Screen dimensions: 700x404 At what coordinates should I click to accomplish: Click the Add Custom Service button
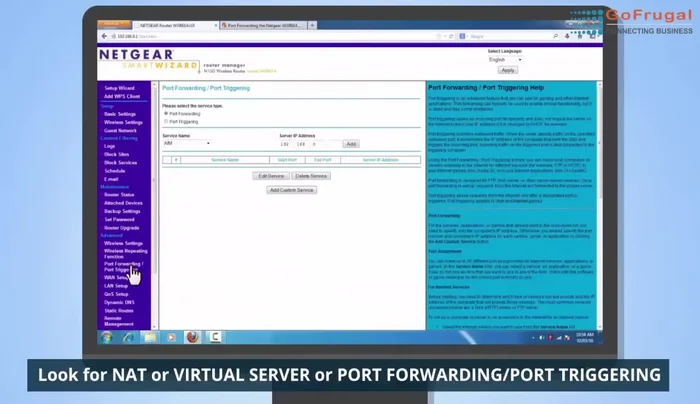click(x=292, y=190)
